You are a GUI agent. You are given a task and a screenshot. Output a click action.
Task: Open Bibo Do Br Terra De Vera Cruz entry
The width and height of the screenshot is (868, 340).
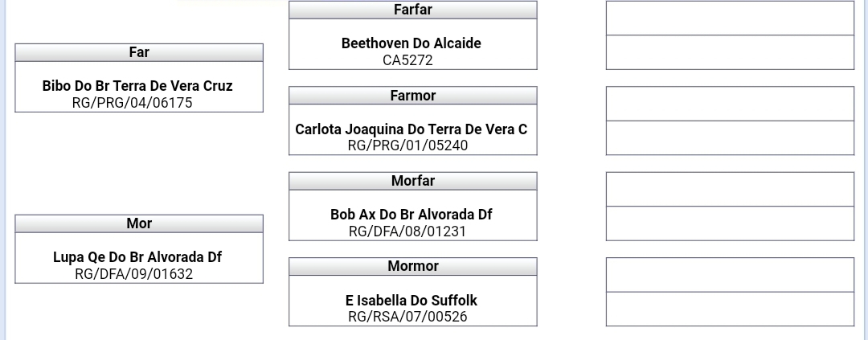[x=137, y=86]
